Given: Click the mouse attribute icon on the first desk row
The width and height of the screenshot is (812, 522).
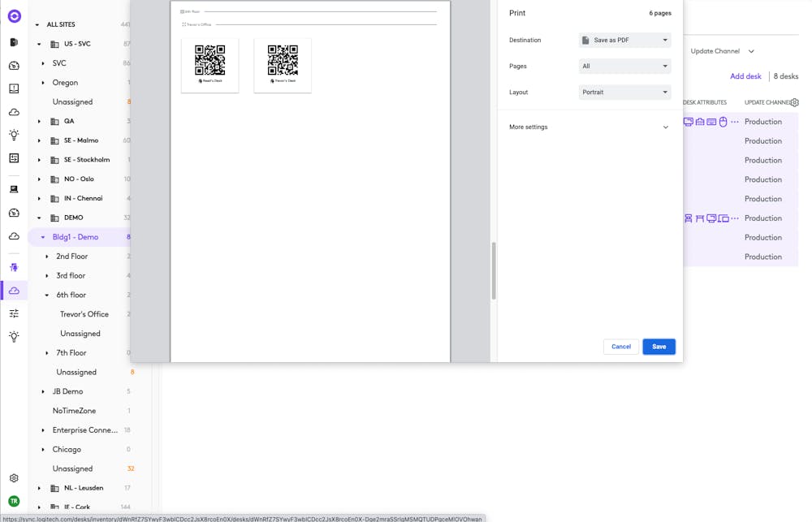Looking at the screenshot, I should [x=723, y=122].
